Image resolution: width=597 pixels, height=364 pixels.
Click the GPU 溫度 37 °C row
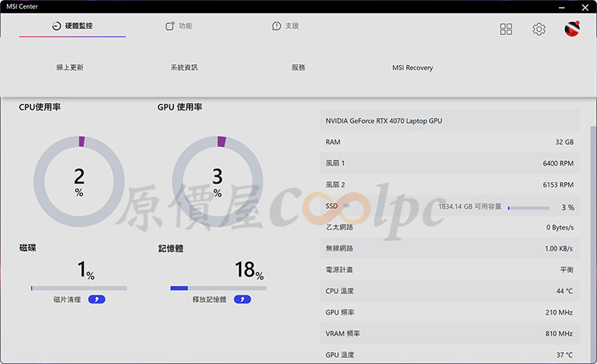tap(450, 354)
